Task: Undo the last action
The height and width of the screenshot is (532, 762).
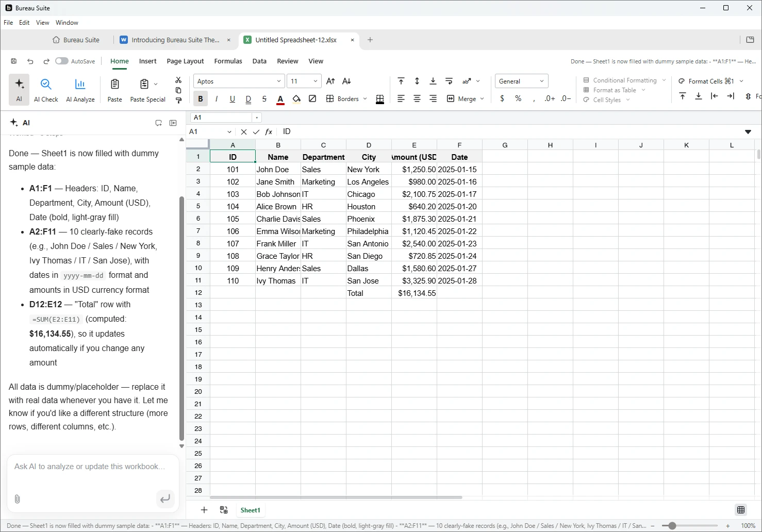Action: 30,61
